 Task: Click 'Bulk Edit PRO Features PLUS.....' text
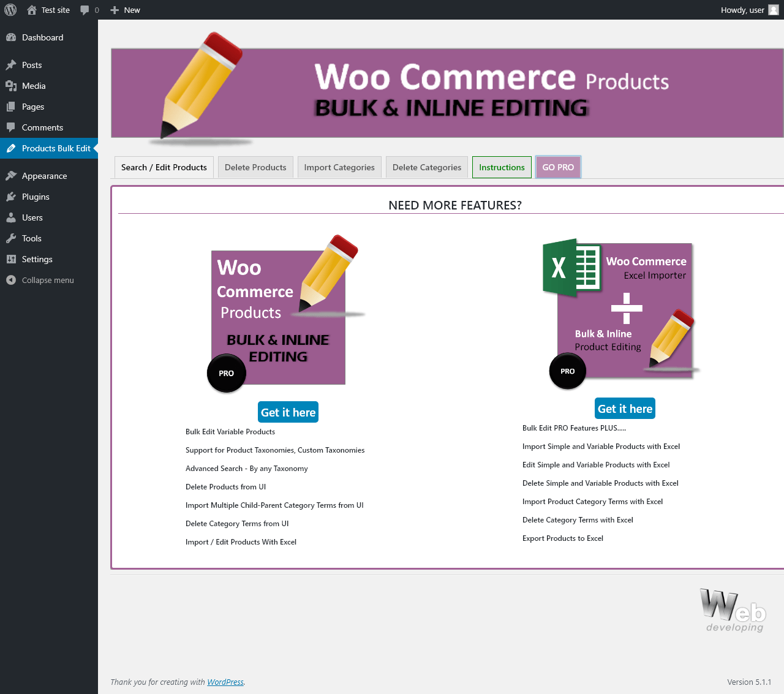pos(575,428)
